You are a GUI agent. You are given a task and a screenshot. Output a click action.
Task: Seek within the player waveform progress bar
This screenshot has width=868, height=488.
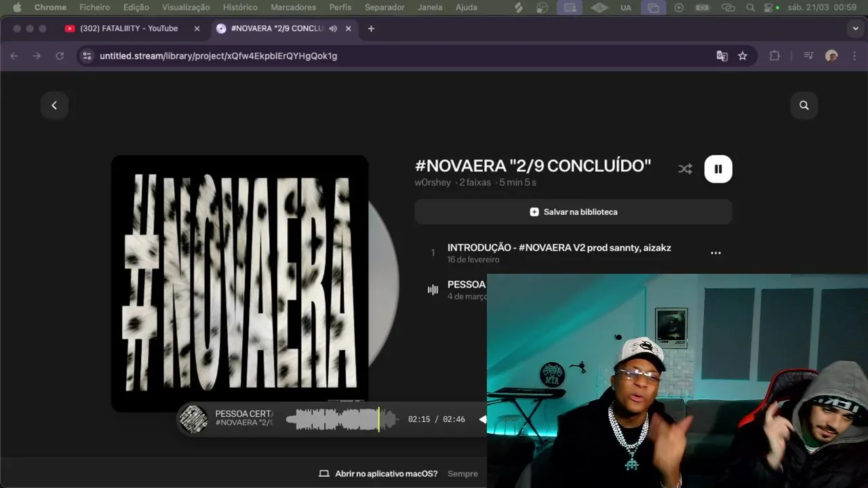(341, 420)
